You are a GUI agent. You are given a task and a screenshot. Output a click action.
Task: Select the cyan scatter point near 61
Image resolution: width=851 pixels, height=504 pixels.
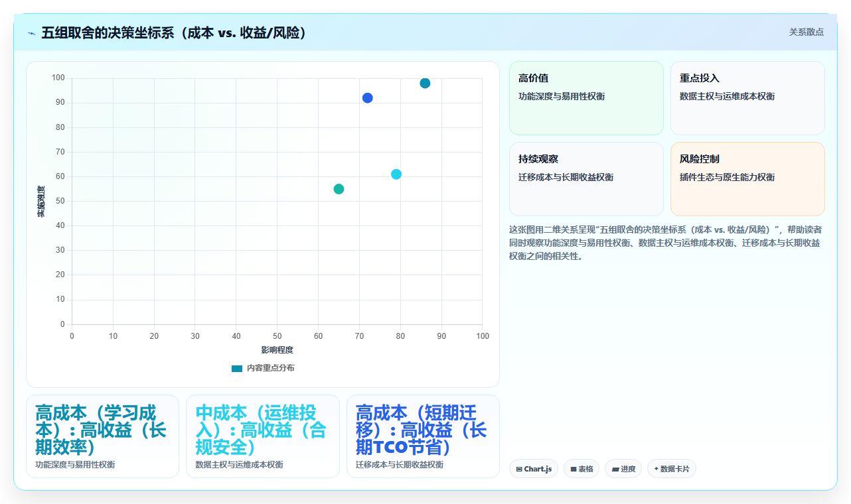(x=396, y=174)
